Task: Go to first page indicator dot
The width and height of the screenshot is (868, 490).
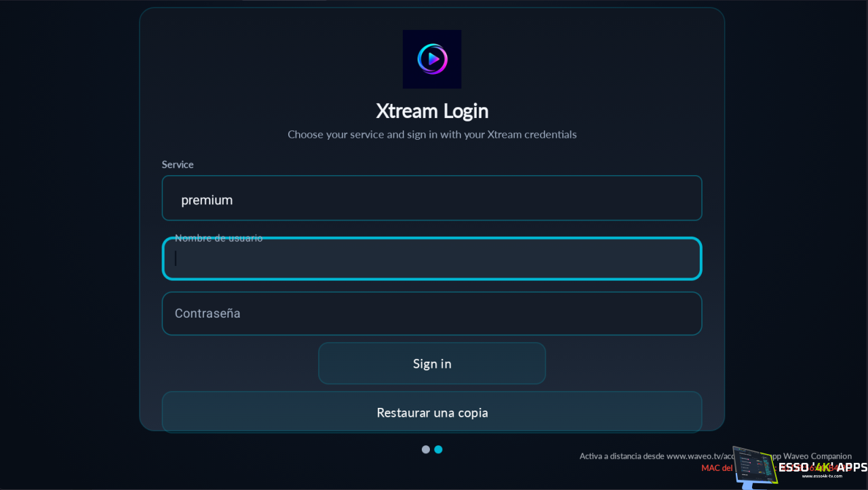Action: (426, 449)
